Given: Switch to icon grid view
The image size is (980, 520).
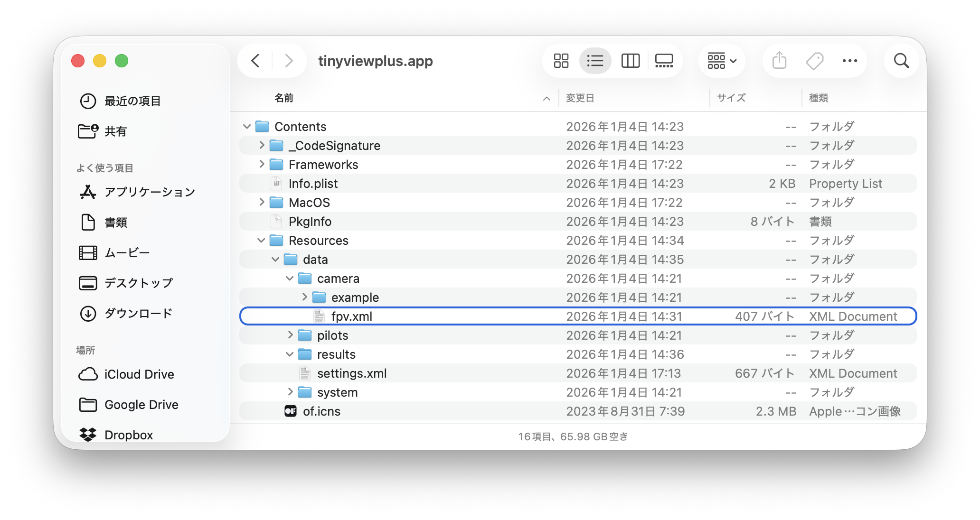Looking at the screenshot, I should pos(561,61).
